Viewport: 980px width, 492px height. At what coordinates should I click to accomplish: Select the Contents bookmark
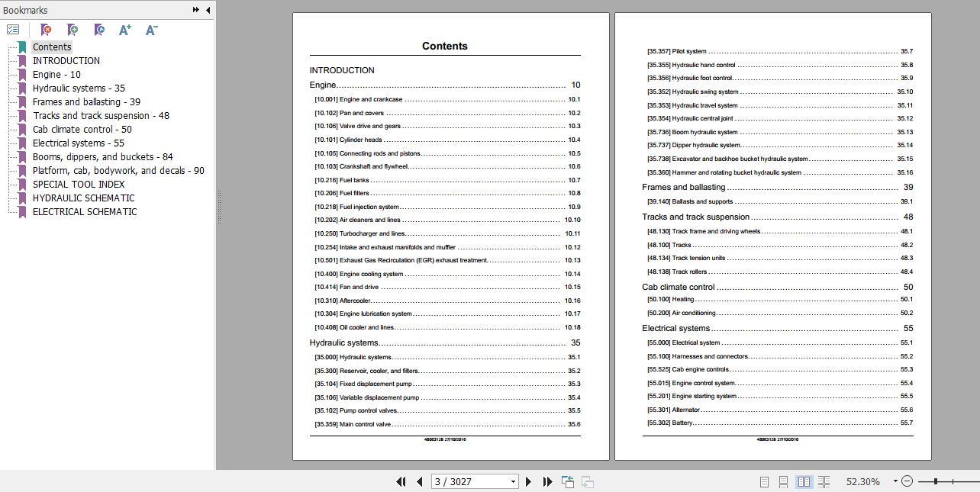52,47
